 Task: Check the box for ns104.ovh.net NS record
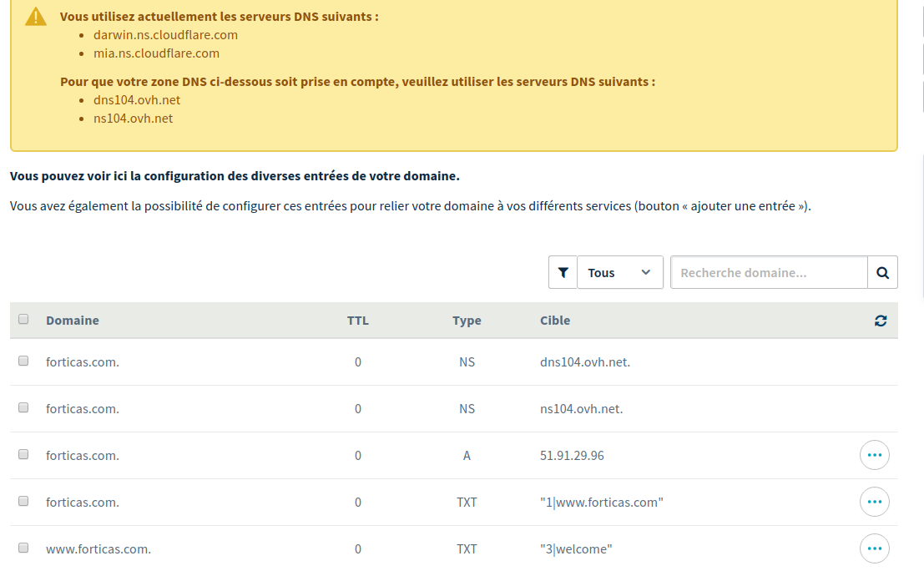23,408
